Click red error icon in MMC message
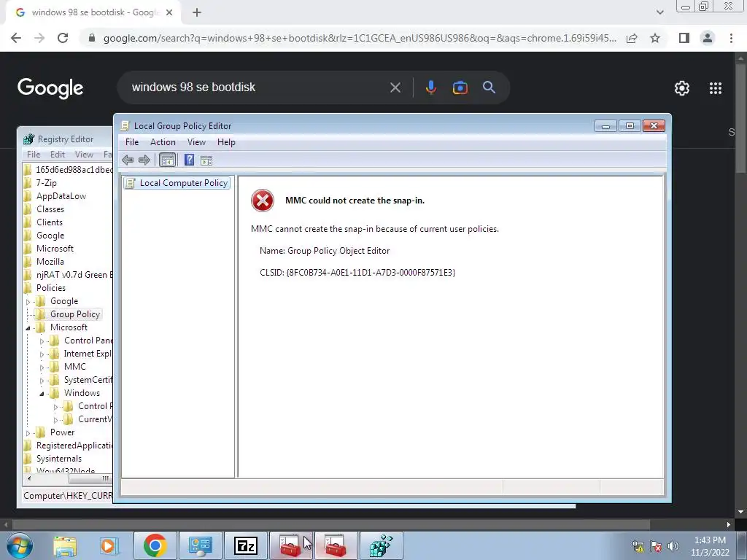The height and width of the screenshot is (560, 747). (x=263, y=201)
